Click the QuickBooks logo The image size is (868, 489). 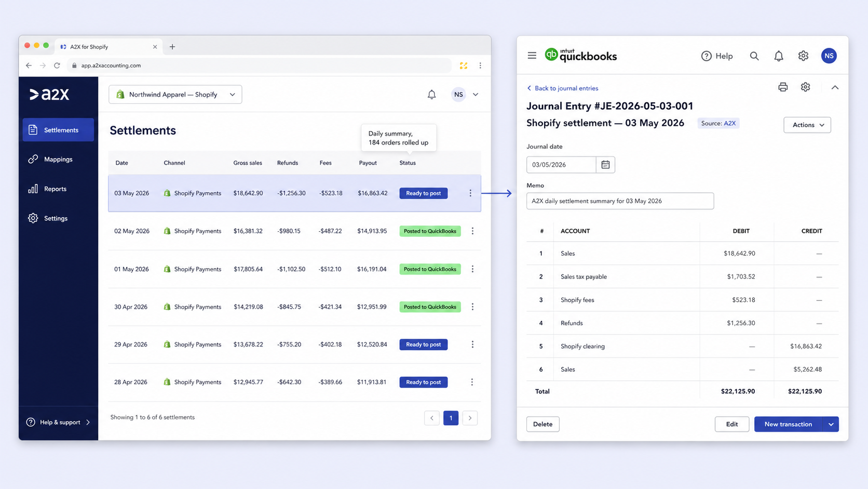(x=580, y=55)
